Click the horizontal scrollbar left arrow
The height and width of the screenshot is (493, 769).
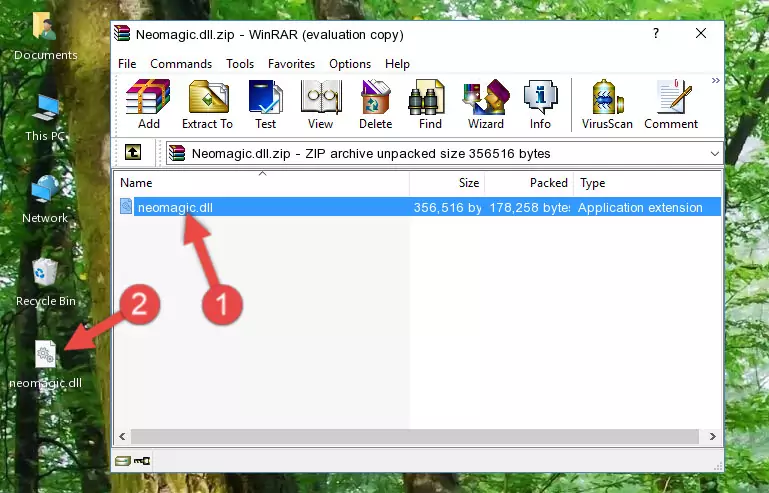(123, 436)
